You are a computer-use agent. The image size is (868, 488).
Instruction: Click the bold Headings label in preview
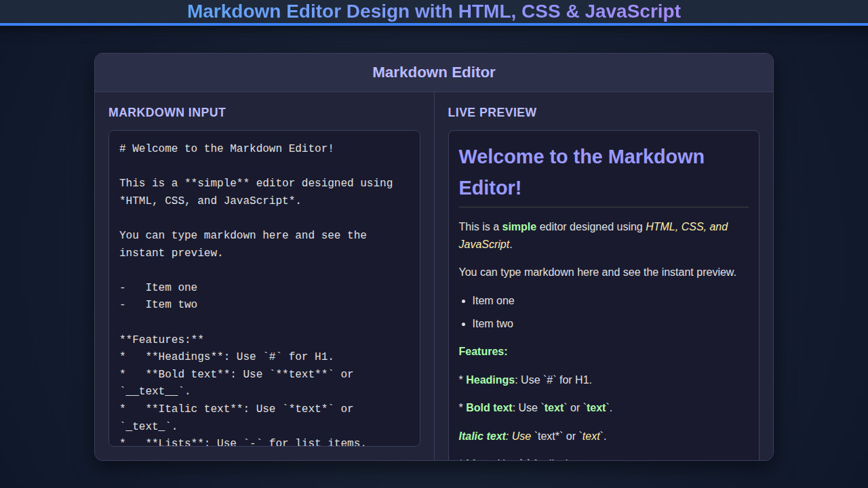[x=489, y=380]
